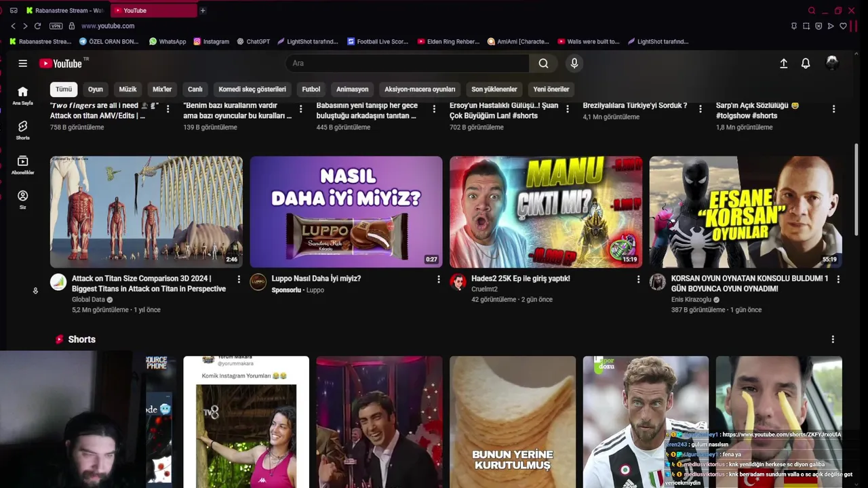Viewport: 868px width, 488px height.
Task: Go to Ana Sayfa in sidebar
Action: [x=22, y=96]
